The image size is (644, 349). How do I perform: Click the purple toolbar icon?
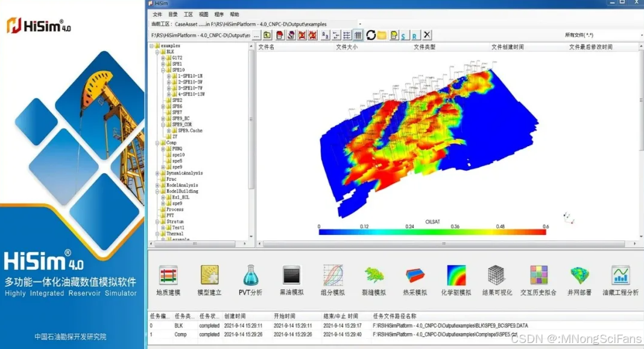291,36
